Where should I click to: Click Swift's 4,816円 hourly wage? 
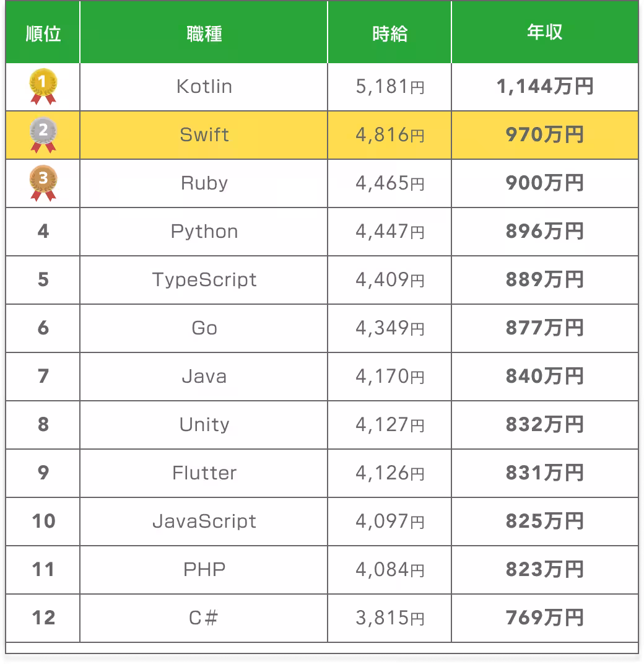(x=389, y=134)
